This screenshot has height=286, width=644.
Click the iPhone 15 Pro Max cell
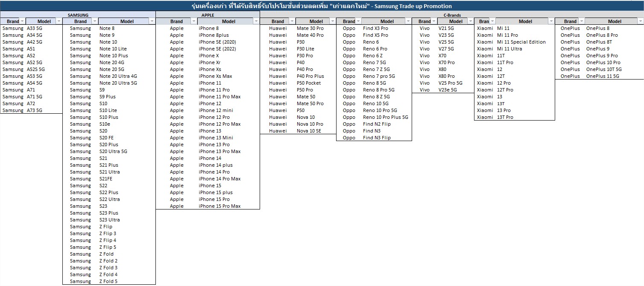(x=228, y=206)
